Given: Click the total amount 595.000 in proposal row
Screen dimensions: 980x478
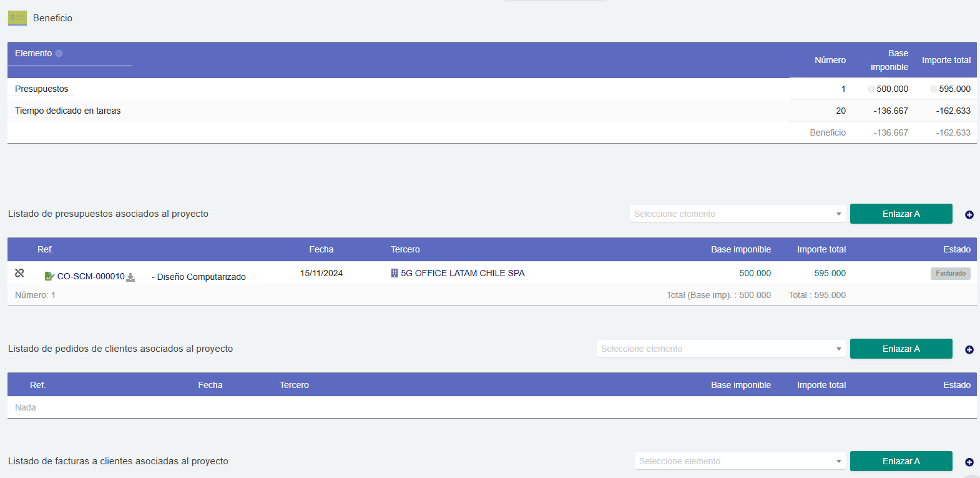Looking at the screenshot, I should pos(830,273).
